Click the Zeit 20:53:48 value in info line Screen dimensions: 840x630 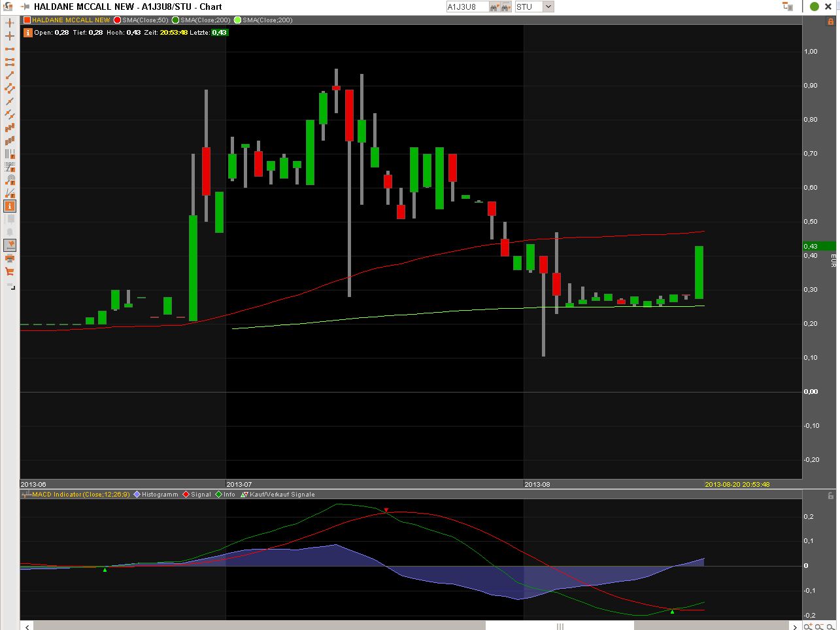(x=174, y=33)
